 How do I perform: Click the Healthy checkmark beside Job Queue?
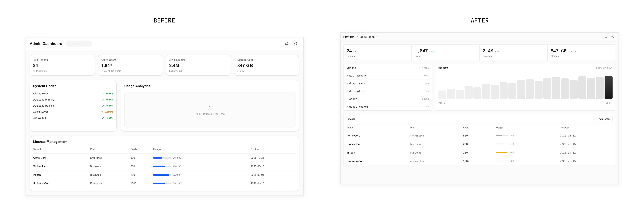pos(103,118)
